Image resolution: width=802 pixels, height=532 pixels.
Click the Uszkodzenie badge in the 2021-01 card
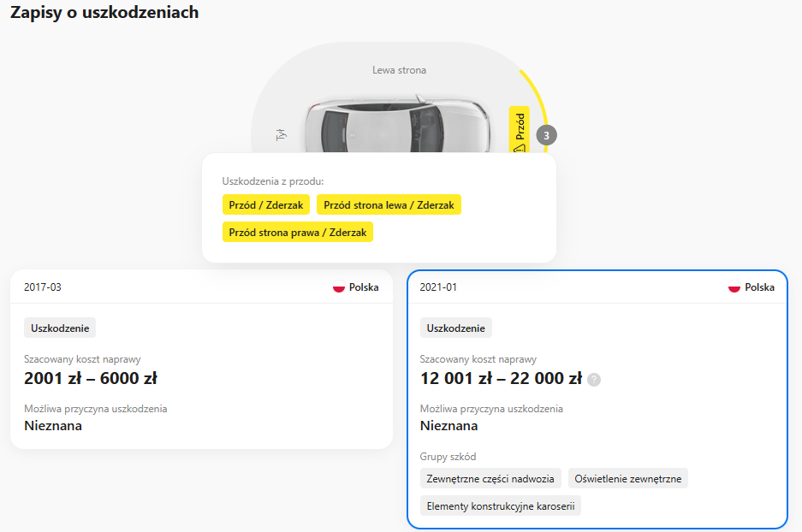tap(456, 328)
